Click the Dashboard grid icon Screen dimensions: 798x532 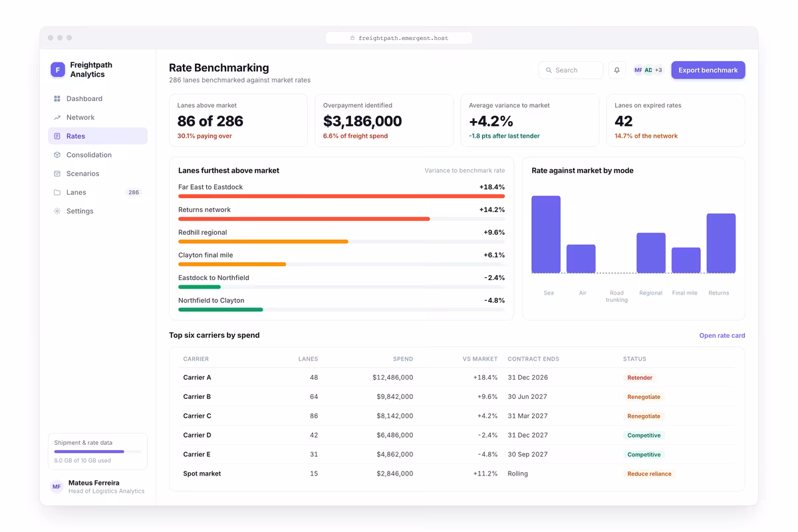57,98
